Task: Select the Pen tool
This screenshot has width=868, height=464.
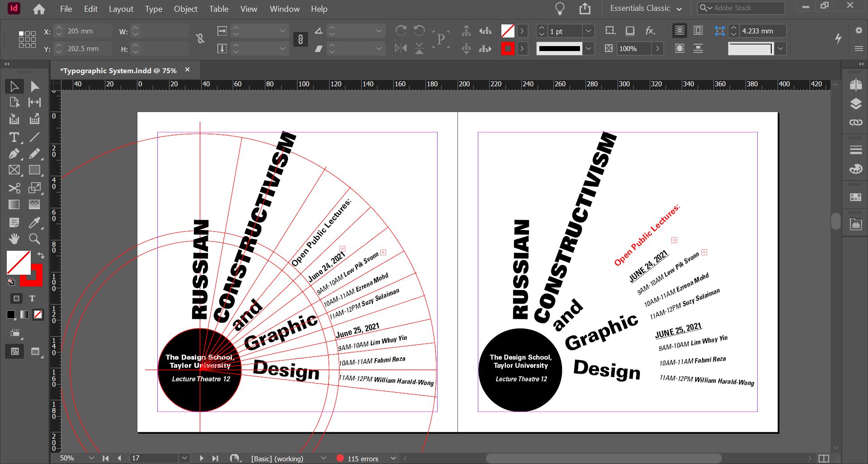Action: [14, 154]
